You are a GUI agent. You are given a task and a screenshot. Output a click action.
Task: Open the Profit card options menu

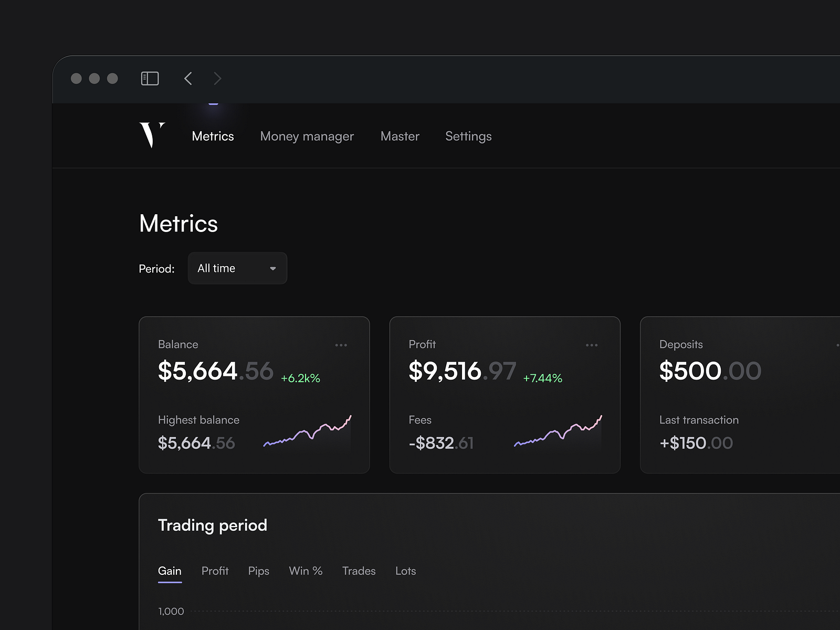[592, 345]
